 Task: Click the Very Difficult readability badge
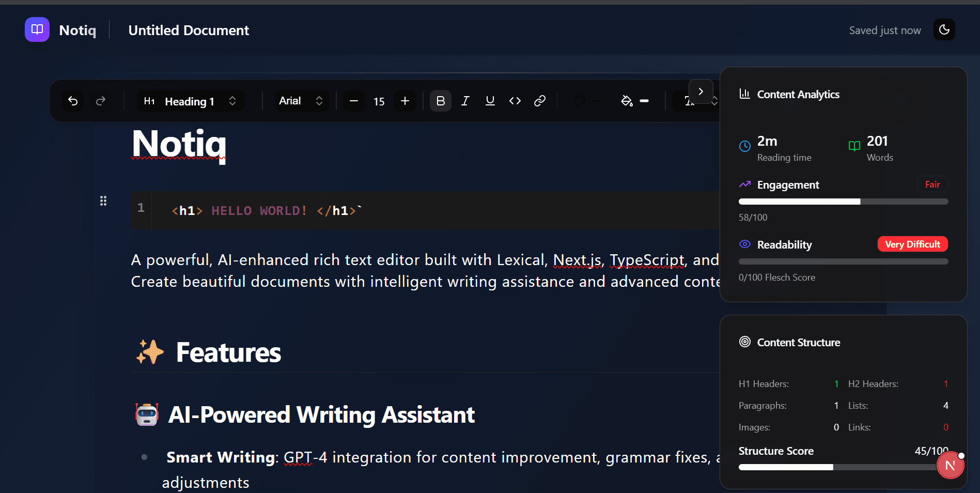[912, 244]
